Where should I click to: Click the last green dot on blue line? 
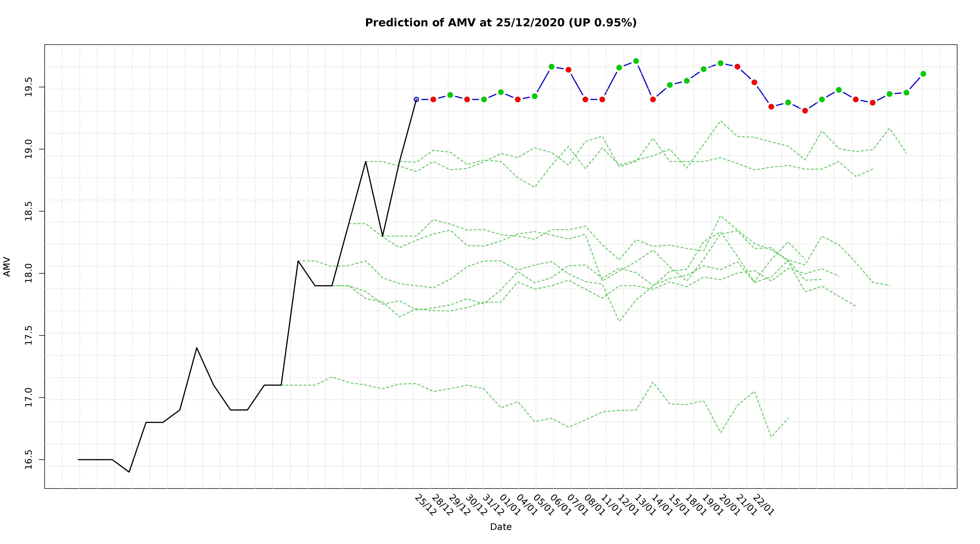(x=923, y=74)
